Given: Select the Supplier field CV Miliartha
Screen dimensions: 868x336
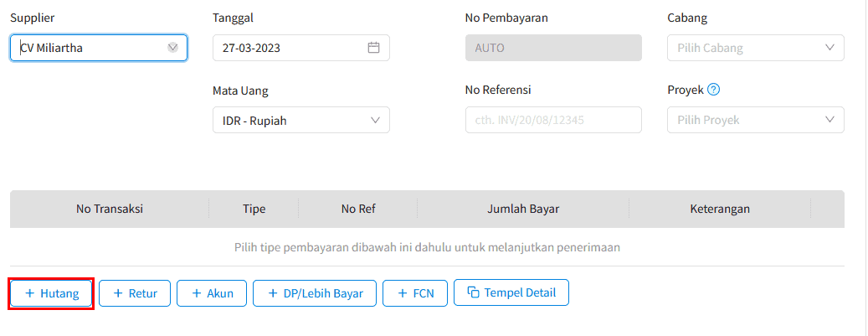Looking at the screenshot, I should click(99, 48).
